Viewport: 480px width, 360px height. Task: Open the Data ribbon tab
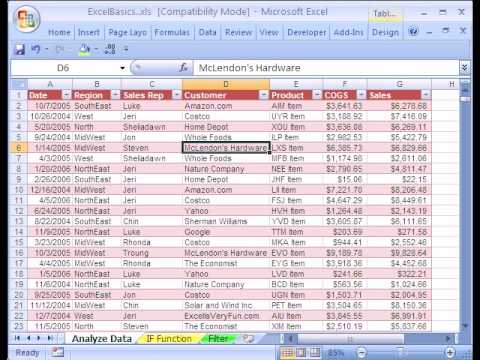coord(208,32)
